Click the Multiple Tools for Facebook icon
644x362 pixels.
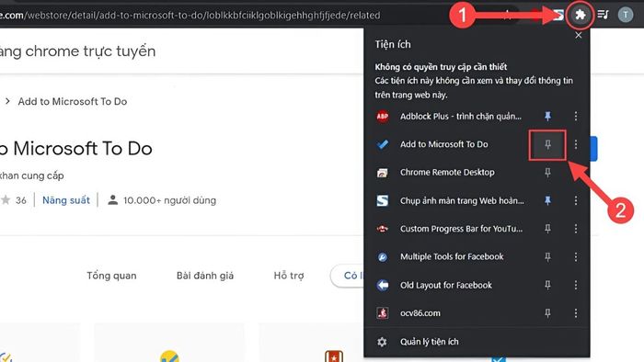383,257
